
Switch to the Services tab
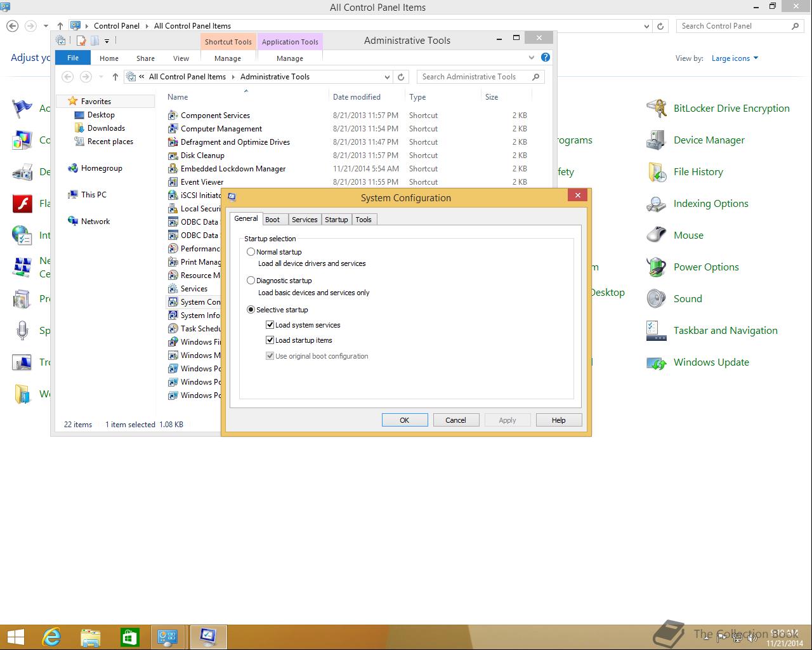tap(304, 220)
